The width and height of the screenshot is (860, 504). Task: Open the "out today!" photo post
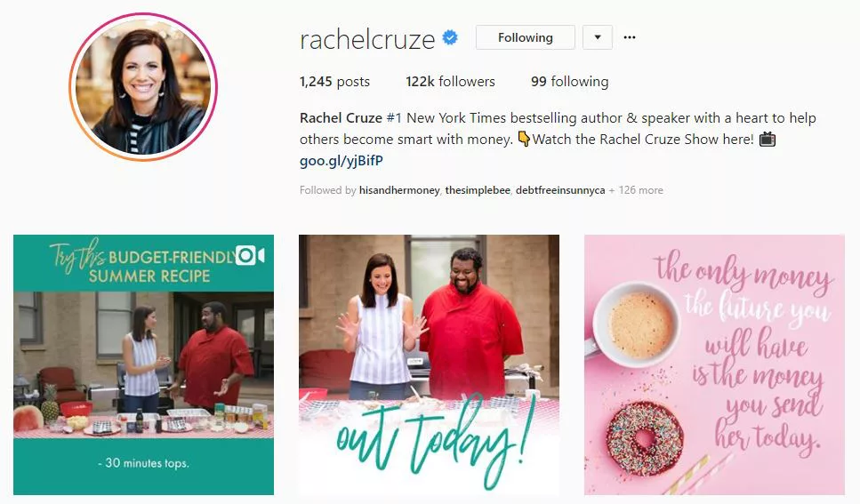(x=429, y=364)
